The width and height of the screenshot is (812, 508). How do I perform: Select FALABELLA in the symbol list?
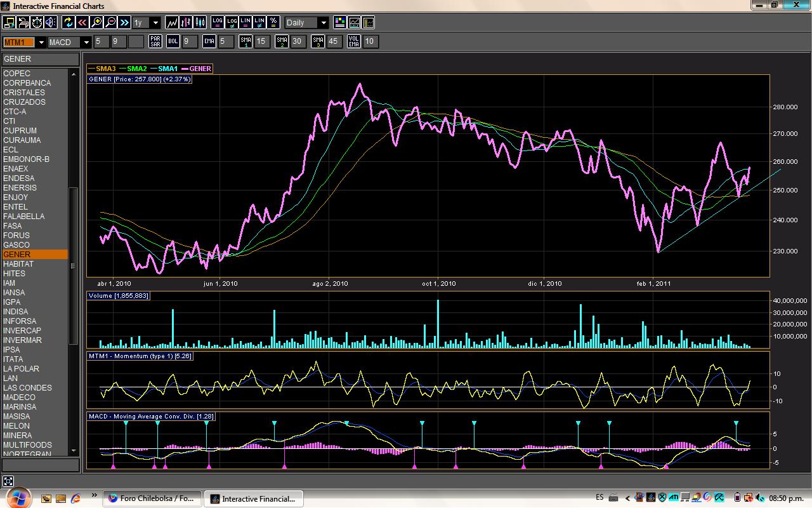24,217
